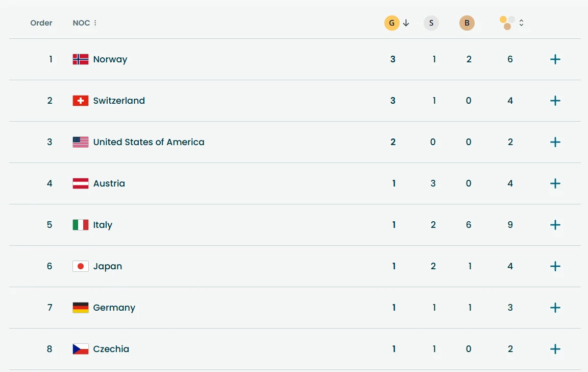The height and width of the screenshot is (372, 588).
Task: Expand the Italy row with its plus button
Action: [555, 225]
